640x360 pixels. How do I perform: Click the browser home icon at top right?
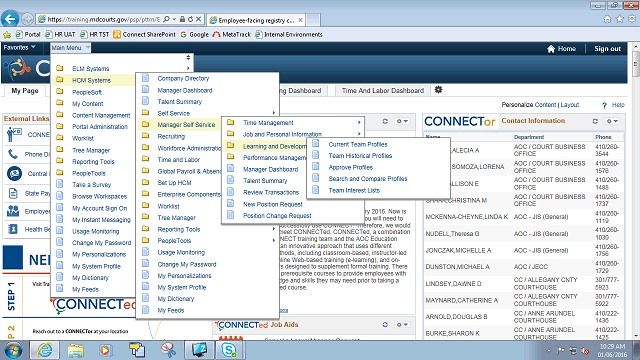point(607,19)
